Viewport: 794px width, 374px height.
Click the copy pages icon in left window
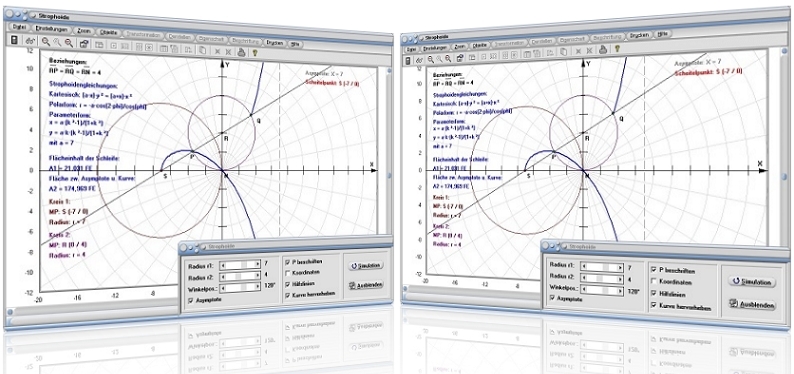pyautogui.click(x=202, y=49)
